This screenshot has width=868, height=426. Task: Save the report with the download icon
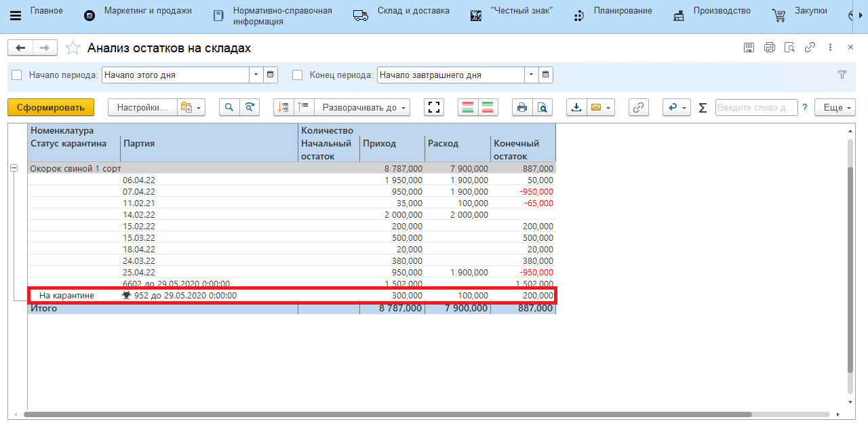tap(576, 107)
